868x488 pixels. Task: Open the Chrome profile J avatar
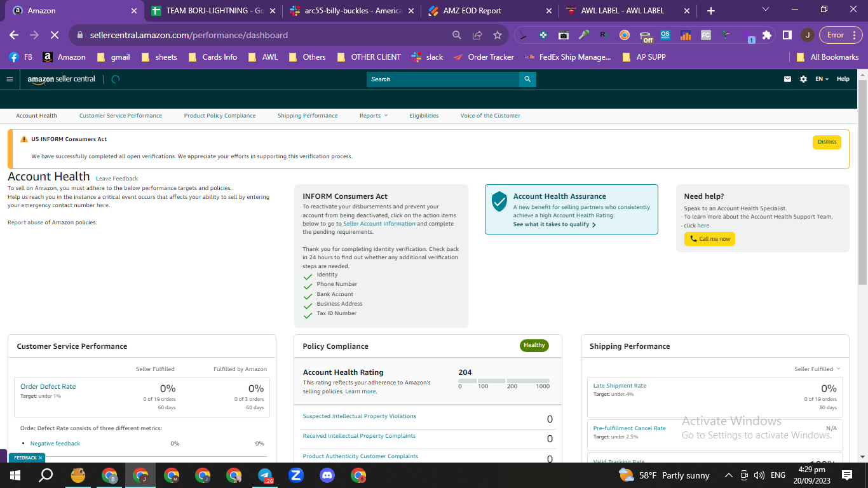(x=807, y=35)
